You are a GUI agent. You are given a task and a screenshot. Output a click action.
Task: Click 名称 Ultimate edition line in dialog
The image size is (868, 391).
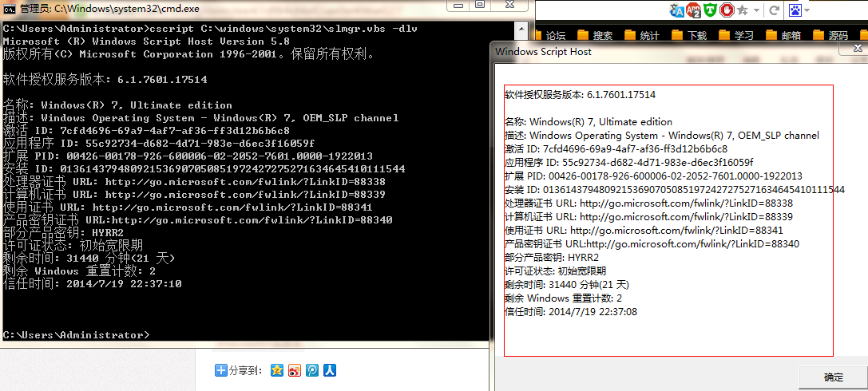pos(589,121)
